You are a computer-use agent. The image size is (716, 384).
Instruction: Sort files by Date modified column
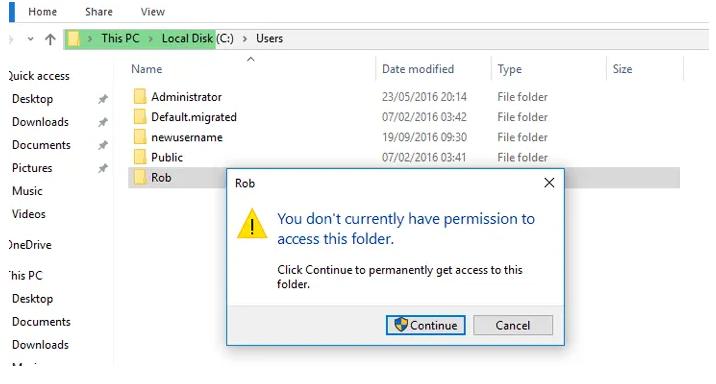pos(418,69)
